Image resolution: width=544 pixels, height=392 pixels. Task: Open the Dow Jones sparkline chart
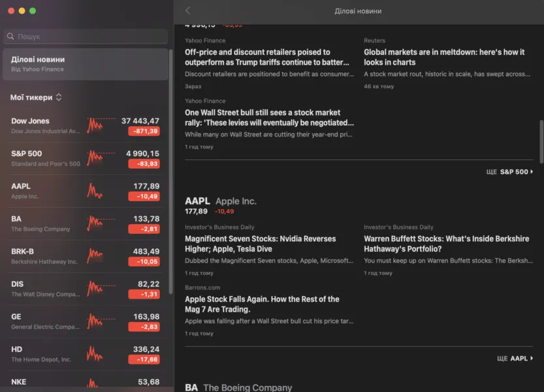point(101,125)
